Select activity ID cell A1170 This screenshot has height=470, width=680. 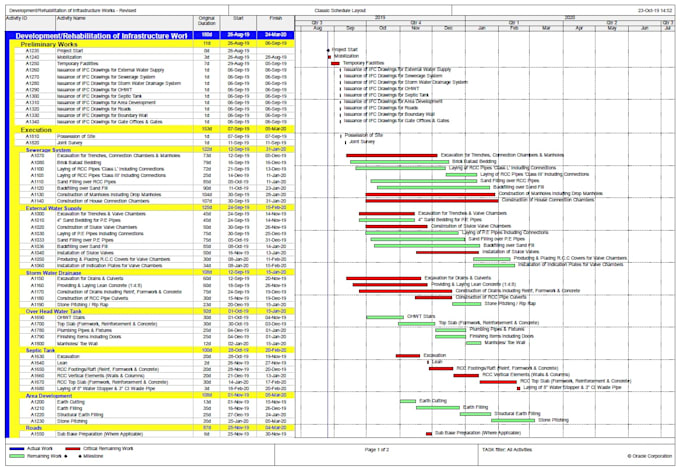tap(37, 292)
